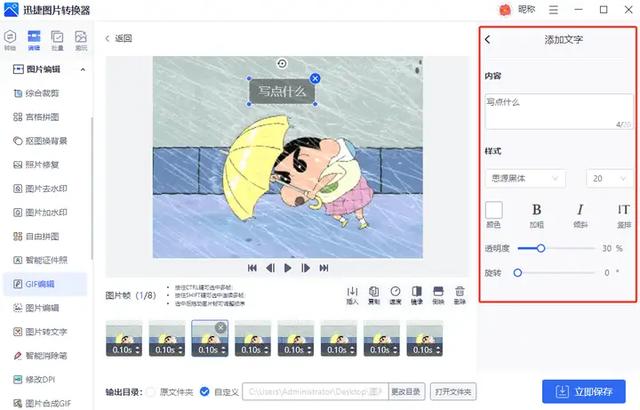Click the 镜像 mirror icon

417,295
